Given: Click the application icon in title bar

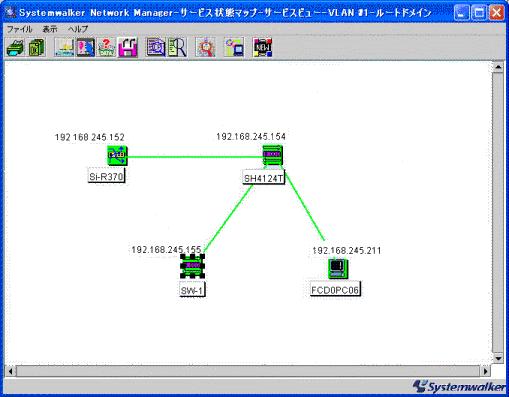Looking at the screenshot, I should (x=11, y=13).
